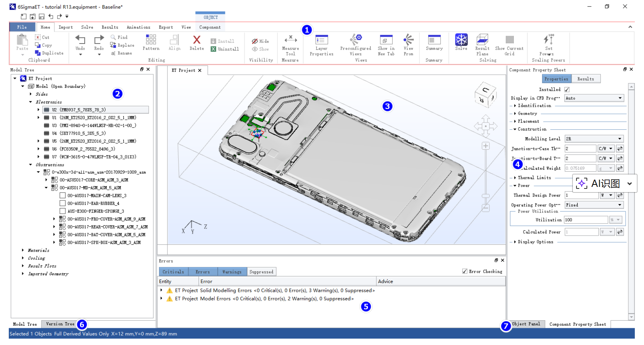
Task: Click the Result Plane icon
Action: pos(482,40)
